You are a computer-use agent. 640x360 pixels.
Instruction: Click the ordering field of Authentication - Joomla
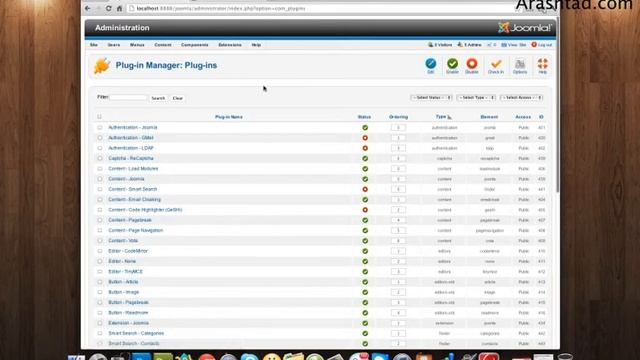pos(398,127)
